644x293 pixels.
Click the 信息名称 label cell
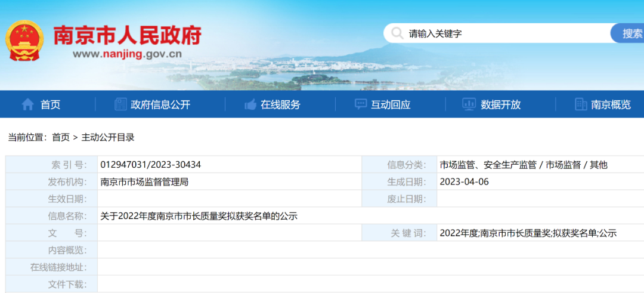(52, 216)
